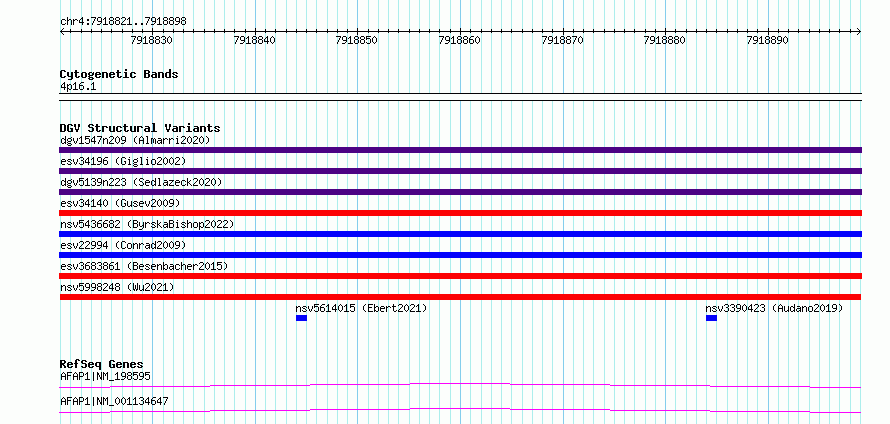The image size is (890, 424).
Task: Open variant label esv34196 (Giglio2002)
Action: coord(123,161)
